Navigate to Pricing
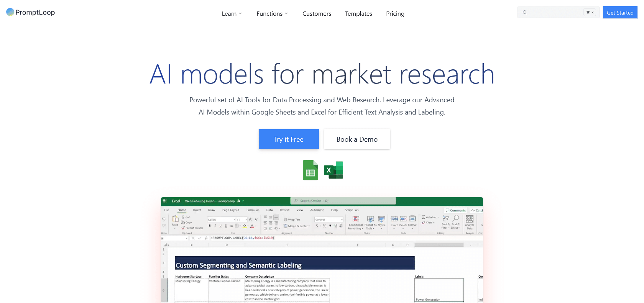The width and height of the screenshot is (644, 303). [395, 14]
